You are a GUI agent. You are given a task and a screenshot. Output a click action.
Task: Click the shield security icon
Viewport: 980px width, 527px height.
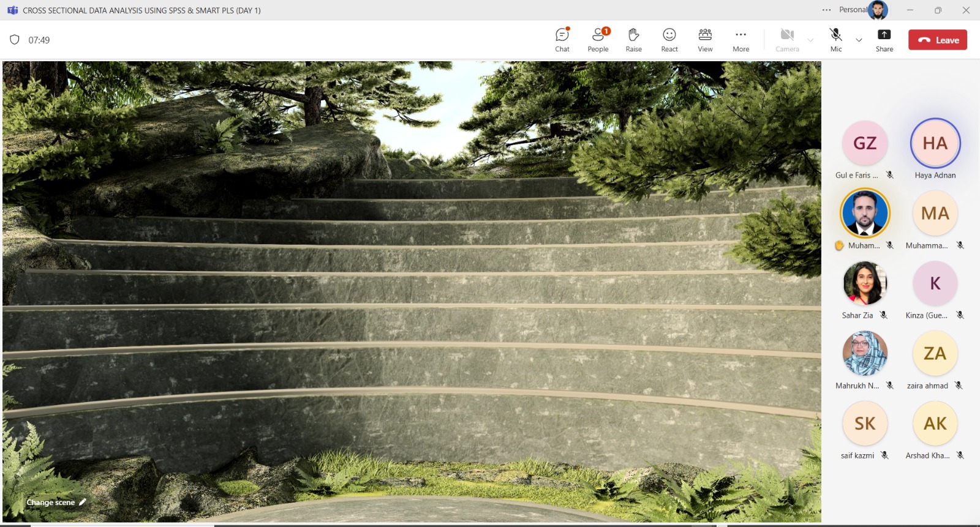click(15, 40)
